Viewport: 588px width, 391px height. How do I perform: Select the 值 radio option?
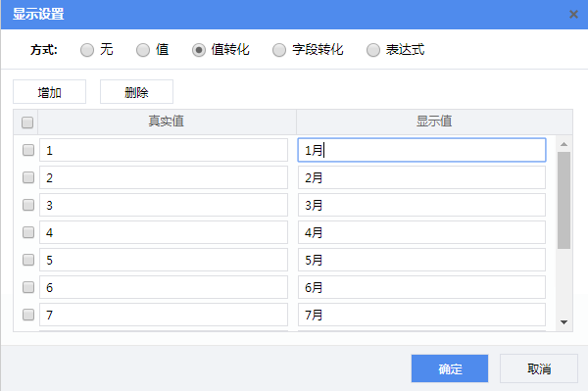(143, 50)
